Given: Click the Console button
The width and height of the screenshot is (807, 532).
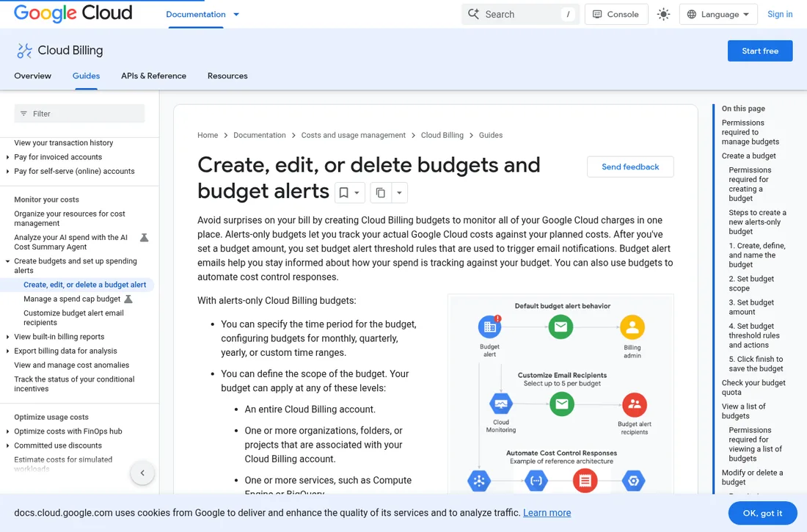Looking at the screenshot, I should pyautogui.click(x=616, y=15).
